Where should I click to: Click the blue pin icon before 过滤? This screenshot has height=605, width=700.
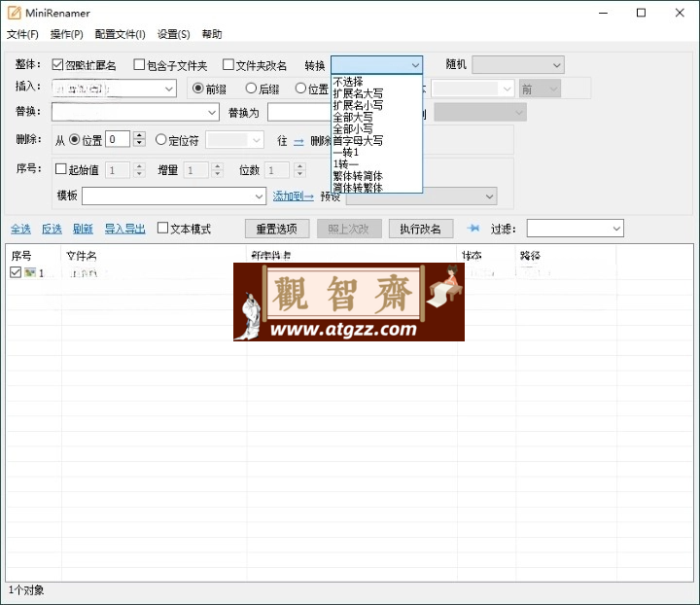[473, 229]
